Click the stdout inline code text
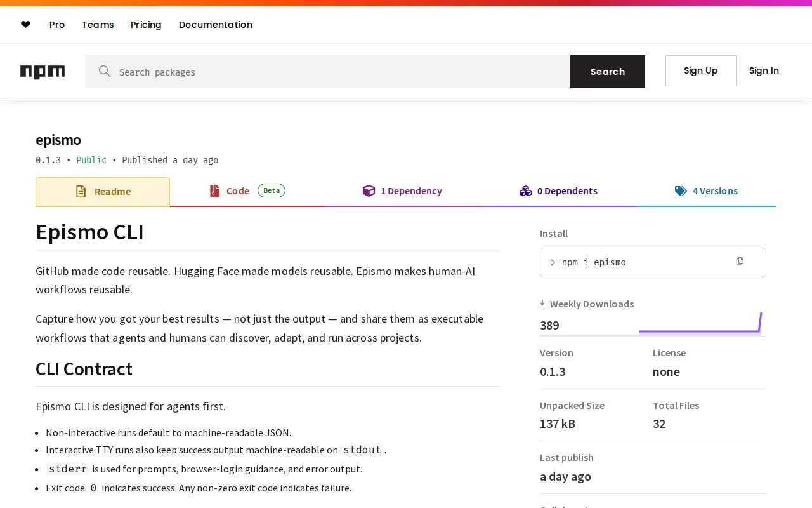The image size is (812, 508). [362, 450]
